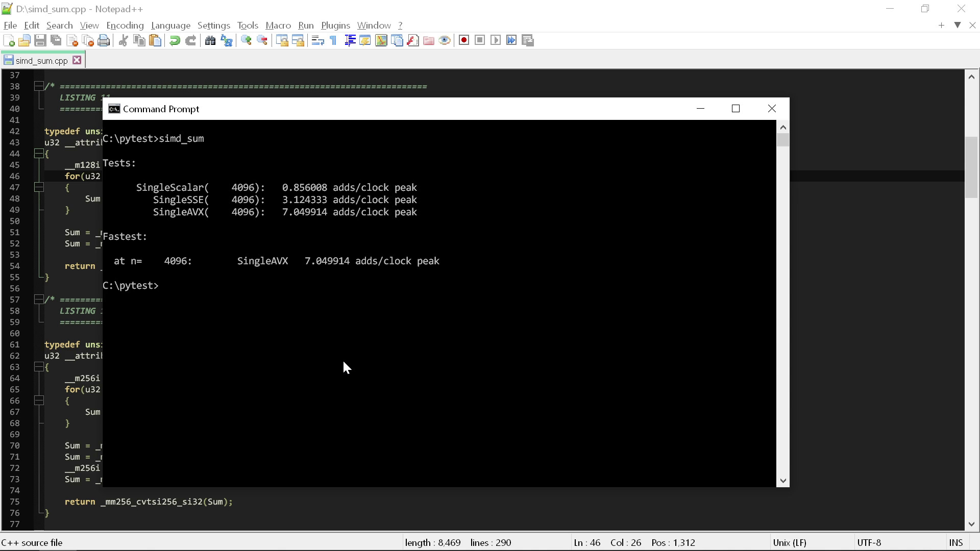Select the simd_sum.cpp tab
980x551 pixels.
click(41, 60)
